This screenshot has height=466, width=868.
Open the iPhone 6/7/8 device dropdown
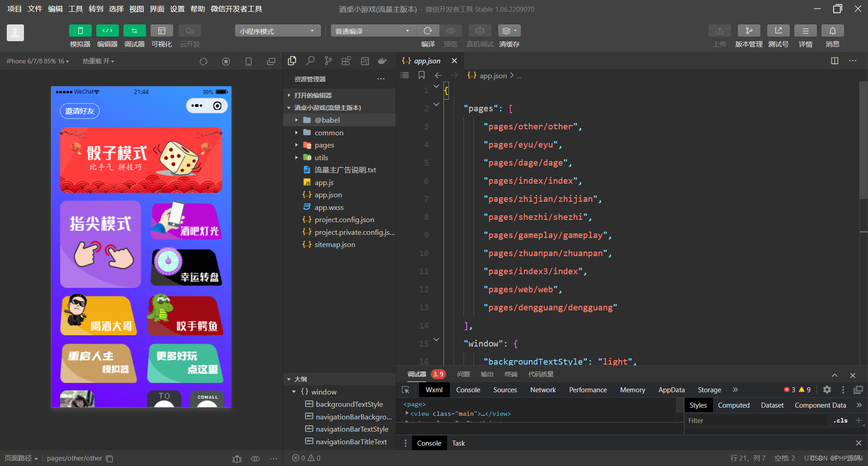(38, 61)
